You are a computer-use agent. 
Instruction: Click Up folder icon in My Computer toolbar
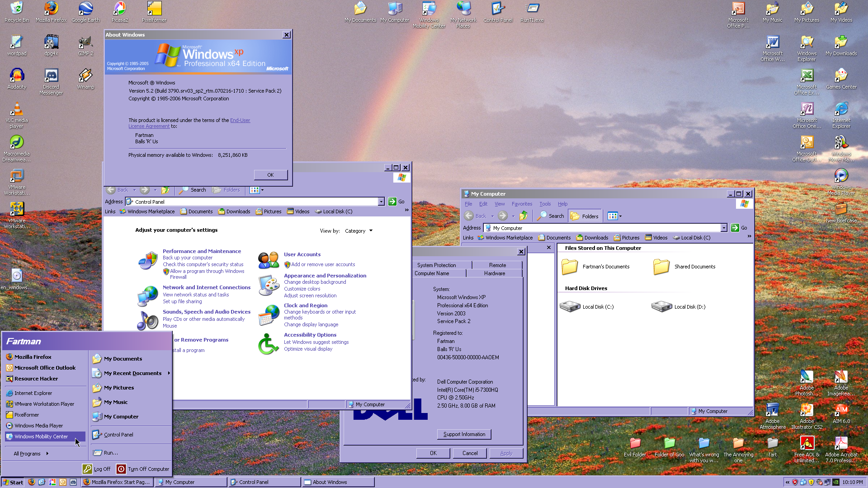524,216
